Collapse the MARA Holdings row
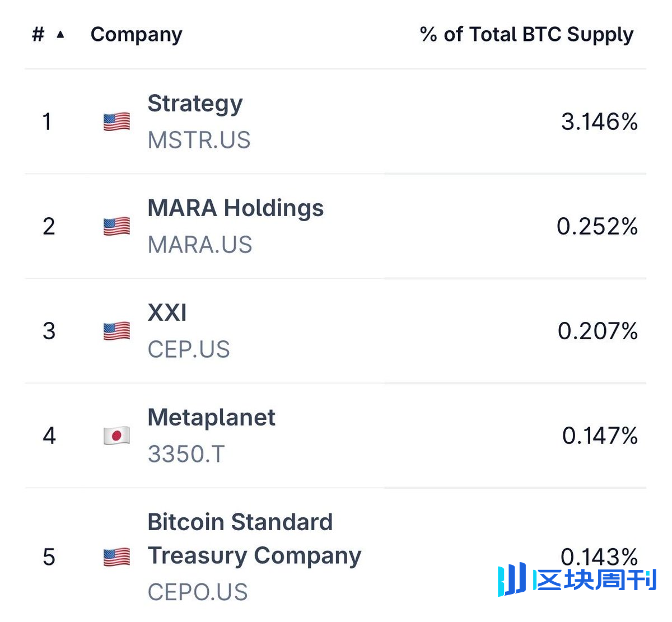The height and width of the screenshot is (622, 672). click(336, 226)
